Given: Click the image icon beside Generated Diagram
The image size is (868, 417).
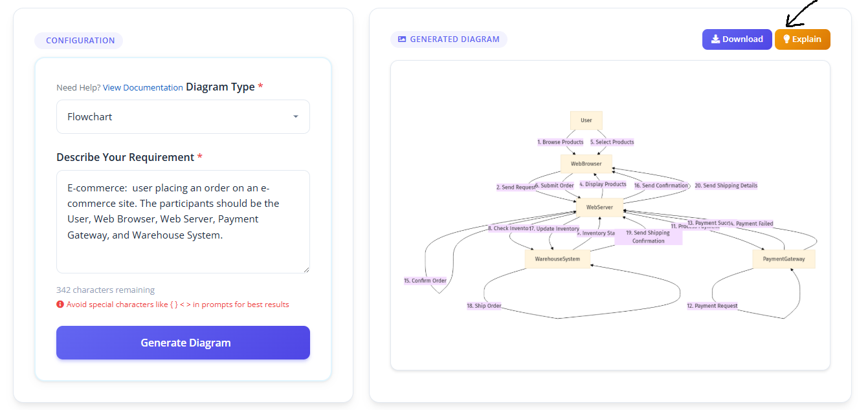Looking at the screenshot, I should click(x=402, y=39).
